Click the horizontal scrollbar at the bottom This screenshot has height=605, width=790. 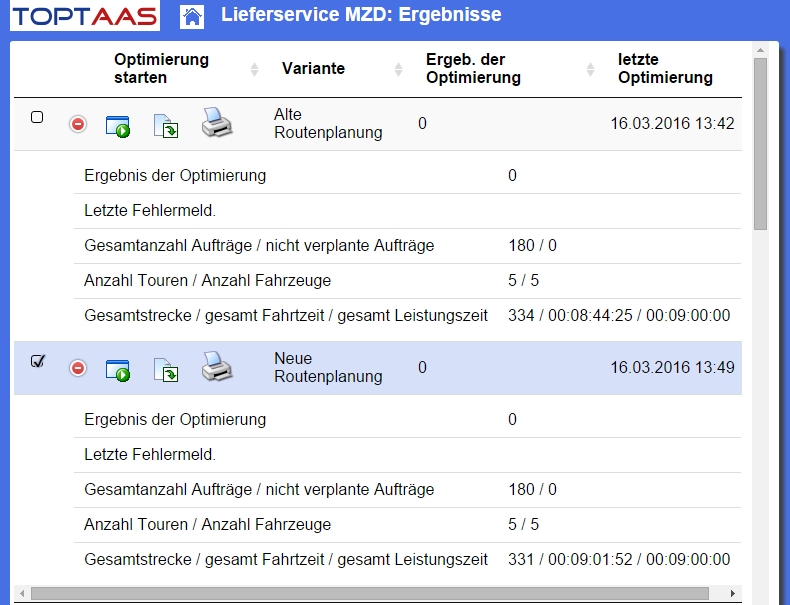tap(370, 594)
